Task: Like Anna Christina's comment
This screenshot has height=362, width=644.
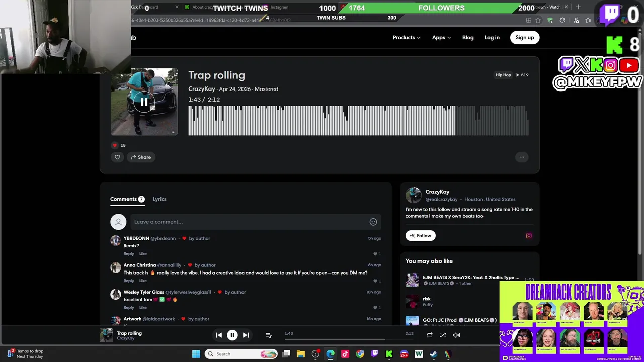Action: coord(143,281)
